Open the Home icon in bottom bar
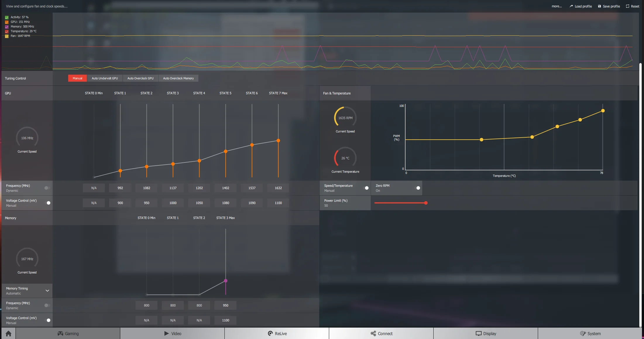This screenshot has width=644, height=339. tap(8, 333)
